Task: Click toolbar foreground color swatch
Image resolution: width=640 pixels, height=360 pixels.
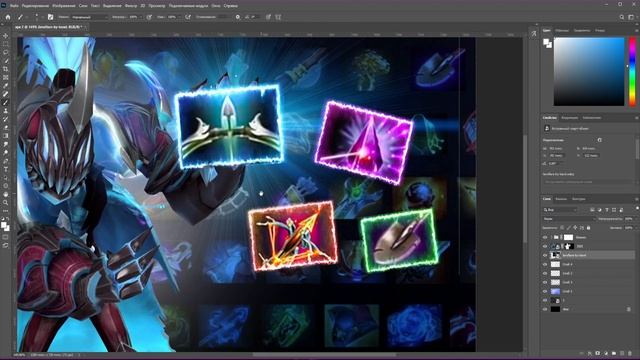Action: point(4,225)
